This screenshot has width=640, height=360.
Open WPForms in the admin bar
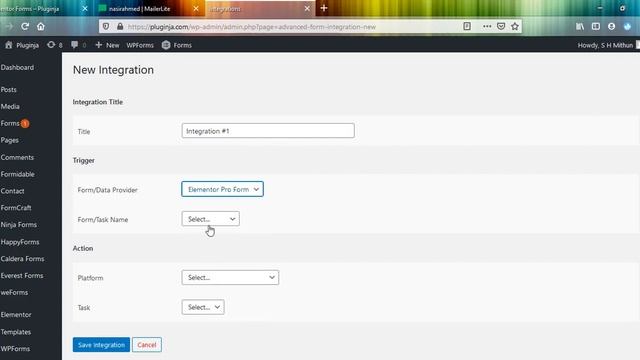click(140, 45)
